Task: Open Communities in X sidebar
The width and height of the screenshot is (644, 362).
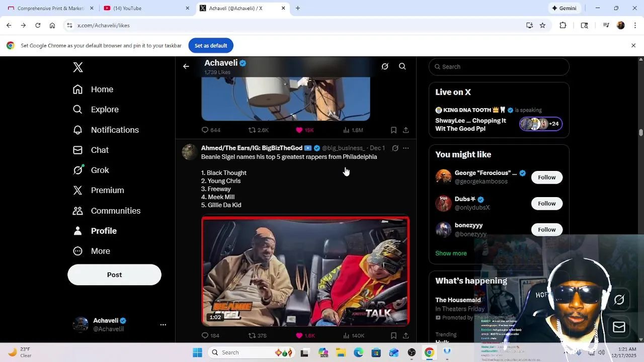Action: click(107, 211)
